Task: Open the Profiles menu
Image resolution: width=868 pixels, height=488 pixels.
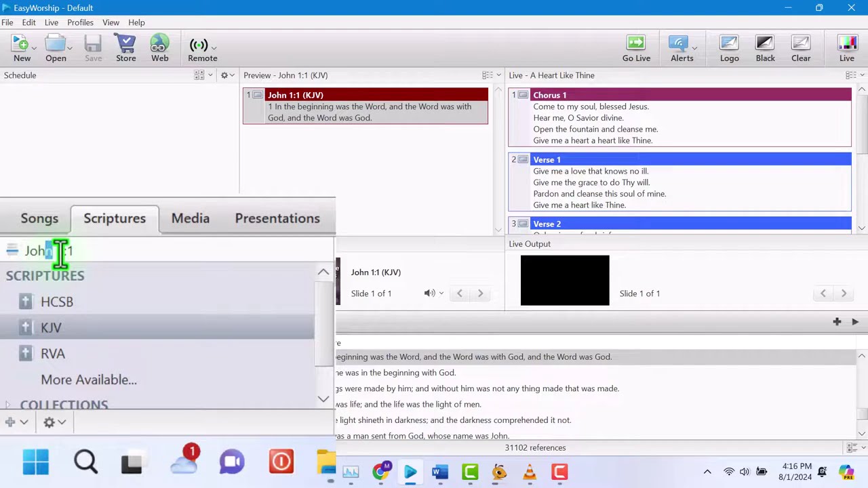Action: coord(80,22)
